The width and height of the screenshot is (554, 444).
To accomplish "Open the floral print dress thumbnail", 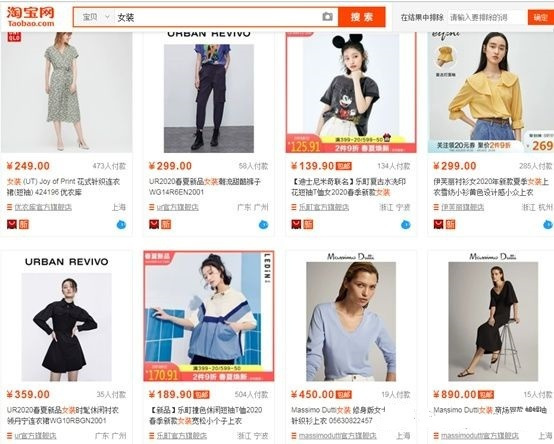I will pyautogui.click(x=66, y=93).
